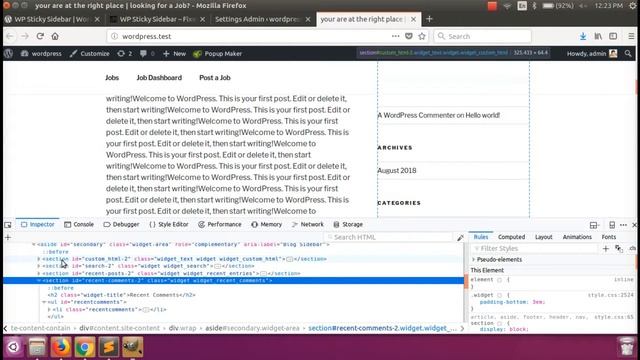This screenshot has height=360, width=640.
Task: Click the Search HTML field
Action: coord(389,237)
